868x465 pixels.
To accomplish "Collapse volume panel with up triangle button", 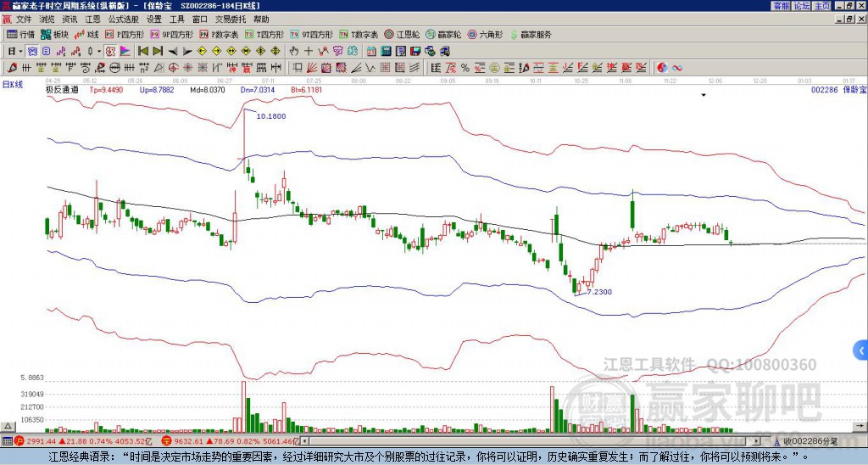I will pyautogui.click(x=8, y=426).
